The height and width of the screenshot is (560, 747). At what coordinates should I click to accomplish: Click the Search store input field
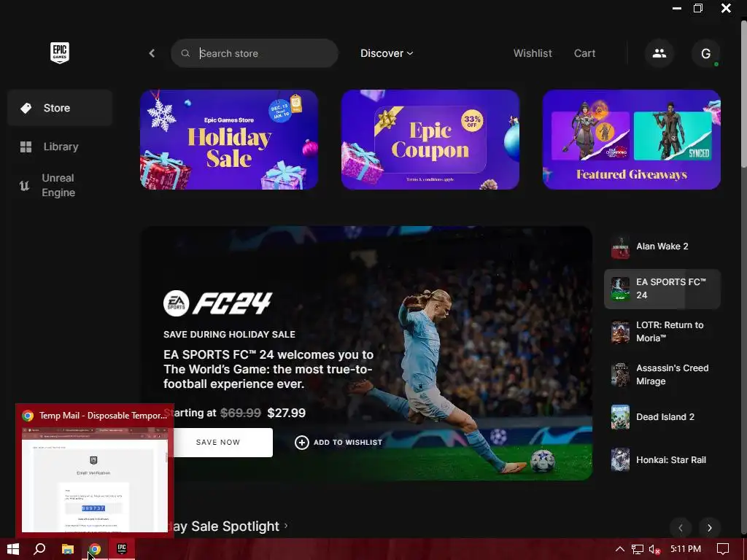255,53
